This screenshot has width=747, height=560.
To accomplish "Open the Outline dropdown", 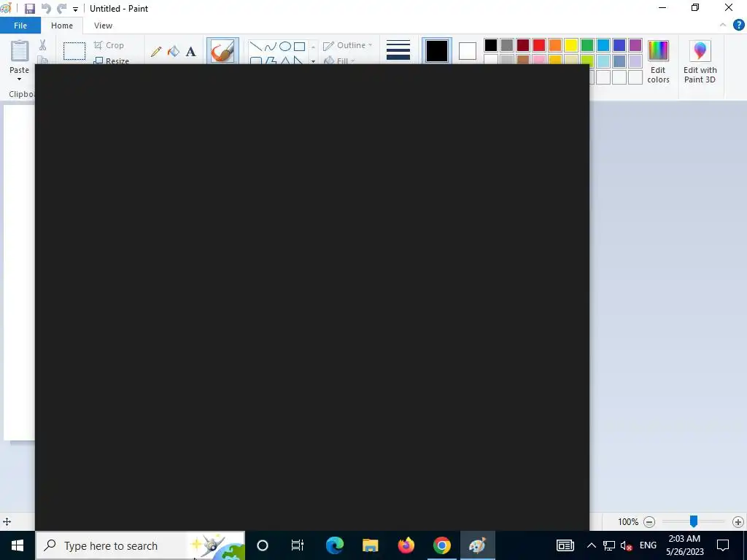I will click(348, 45).
